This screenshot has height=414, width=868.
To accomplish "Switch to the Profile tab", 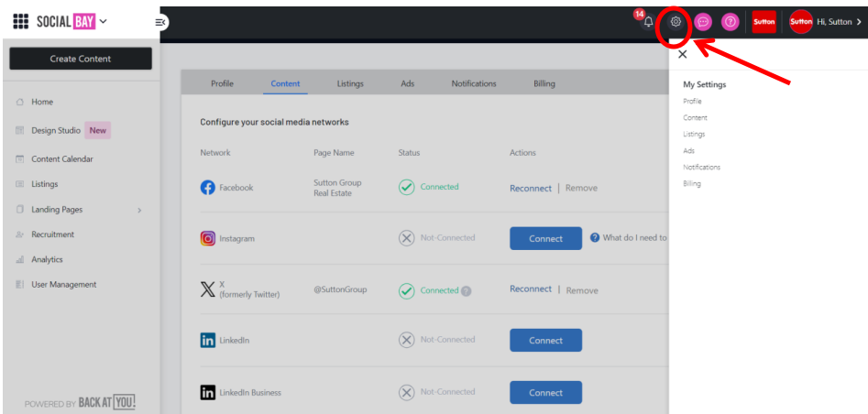I will (222, 83).
